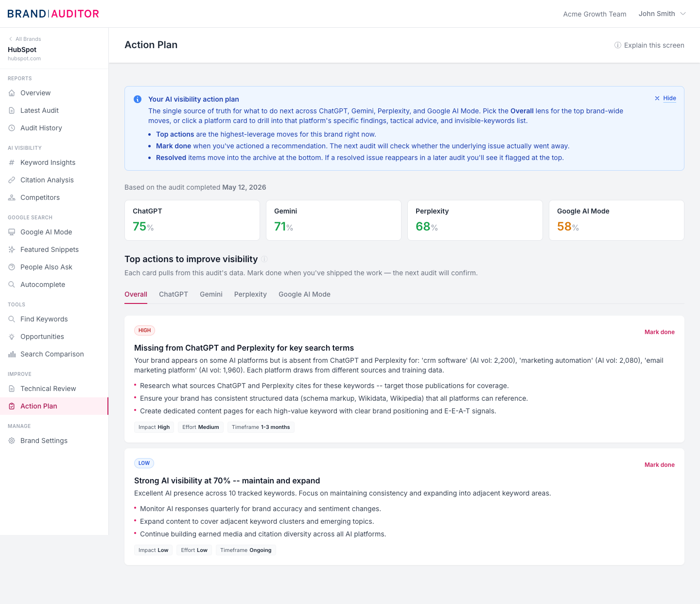Click the People Also Ask question icon
The height and width of the screenshot is (604, 700).
(x=12, y=267)
